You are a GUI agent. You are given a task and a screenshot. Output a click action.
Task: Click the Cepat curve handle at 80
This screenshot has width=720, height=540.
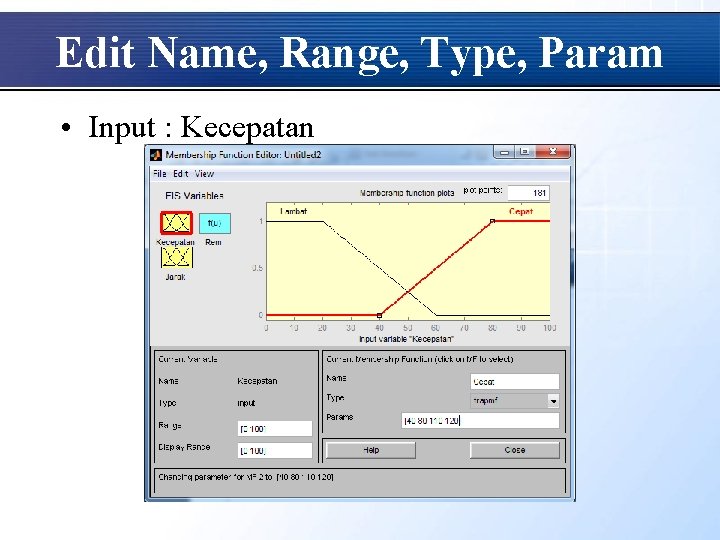tap(492, 221)
